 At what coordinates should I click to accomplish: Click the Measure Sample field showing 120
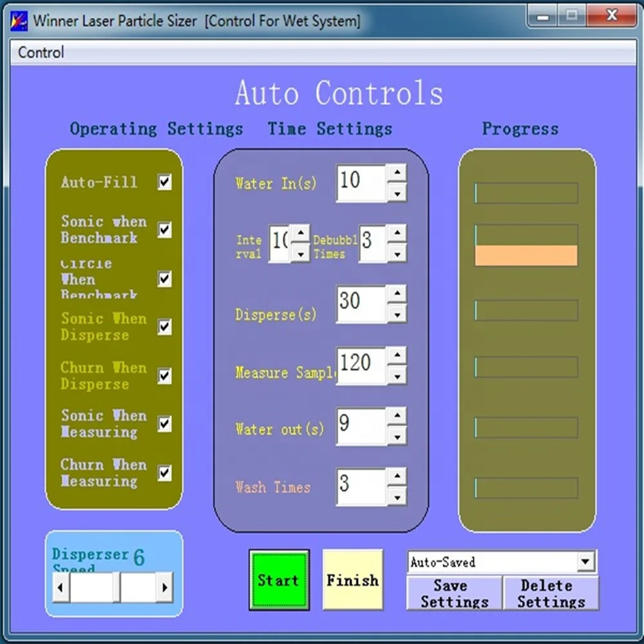point(361,366)
